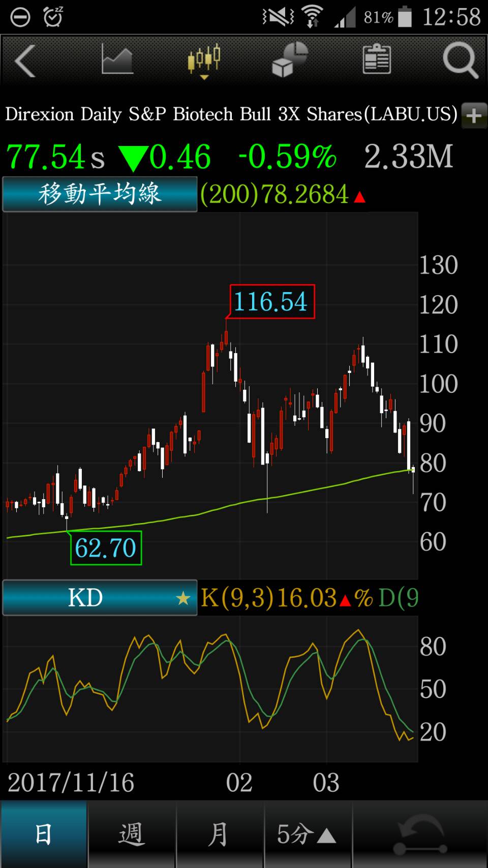This screenshot has height=868, width=488.
Task: Switch to the 月 monthly tab
Action: click(219, 834)
